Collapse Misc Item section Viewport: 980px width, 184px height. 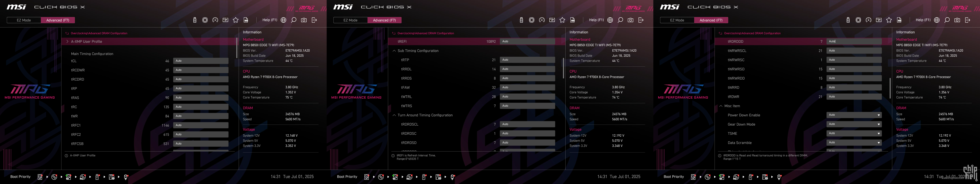[x=721, y=106]
